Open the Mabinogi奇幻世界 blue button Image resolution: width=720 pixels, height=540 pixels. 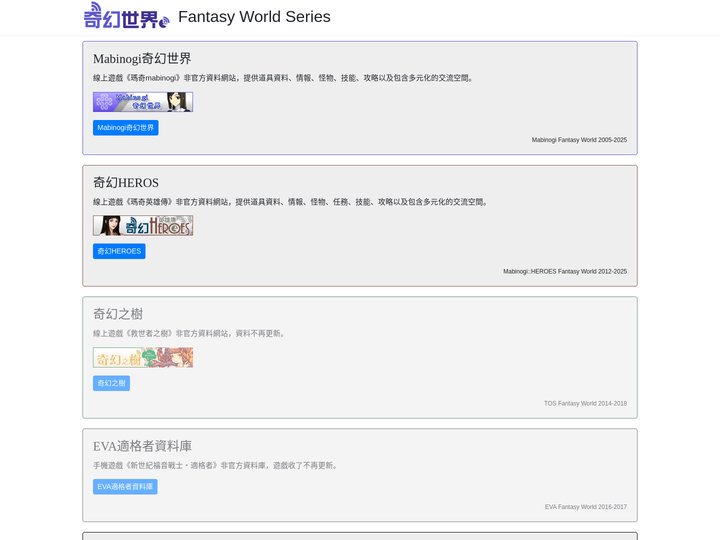click(125, 128)
